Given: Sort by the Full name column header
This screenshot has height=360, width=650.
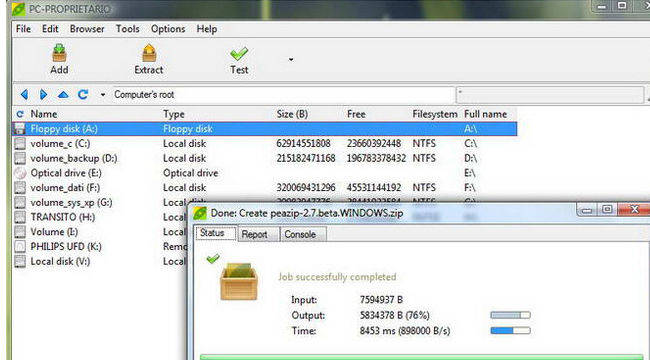Looking at the screenshot, I should (x=485, y=114).
